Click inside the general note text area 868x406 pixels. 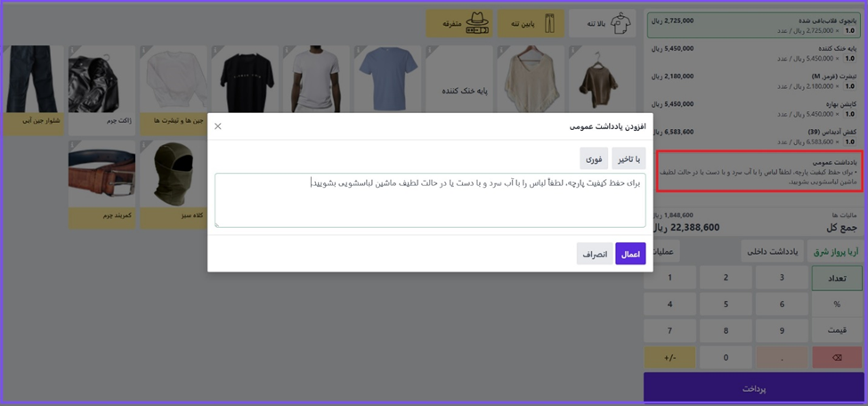point(430,199)
